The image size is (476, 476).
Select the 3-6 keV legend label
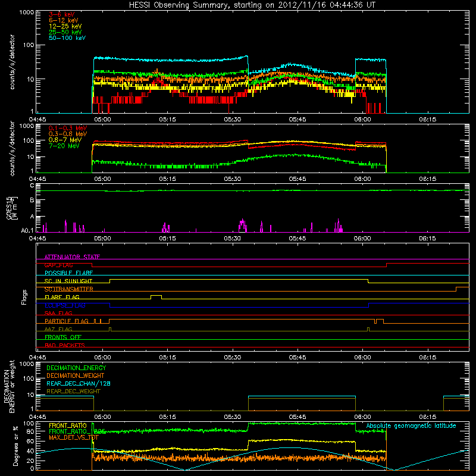62,14
